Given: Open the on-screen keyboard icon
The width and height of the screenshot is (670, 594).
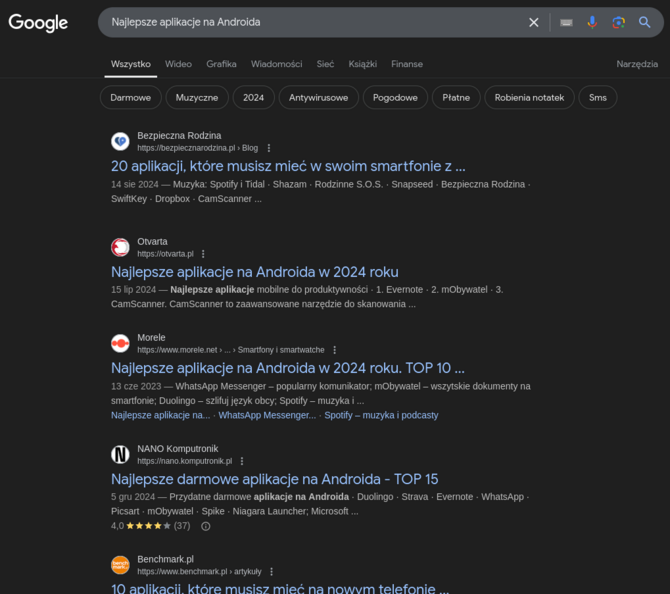Looking at the screenshot, I should pyautogui.click(x=566, y=22).
